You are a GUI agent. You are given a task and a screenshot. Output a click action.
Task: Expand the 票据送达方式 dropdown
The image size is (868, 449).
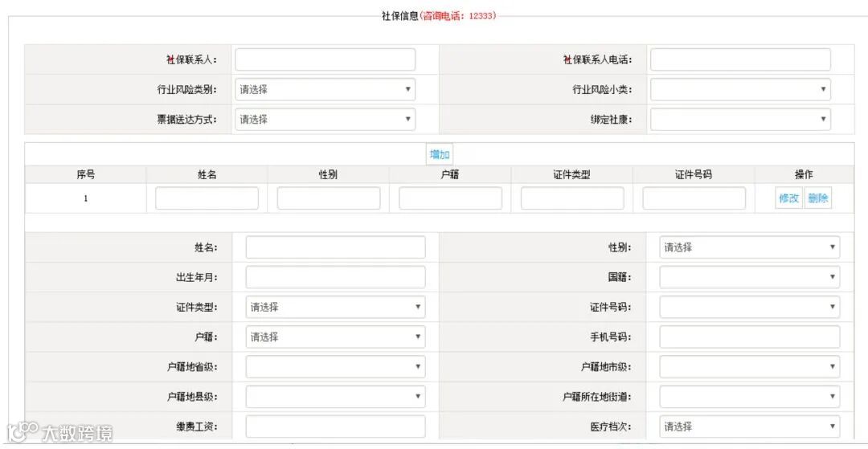[325, 120]
